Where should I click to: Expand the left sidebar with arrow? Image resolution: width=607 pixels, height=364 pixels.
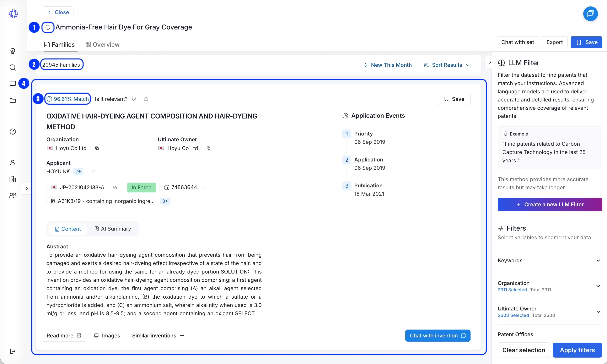tap(27, 188)
